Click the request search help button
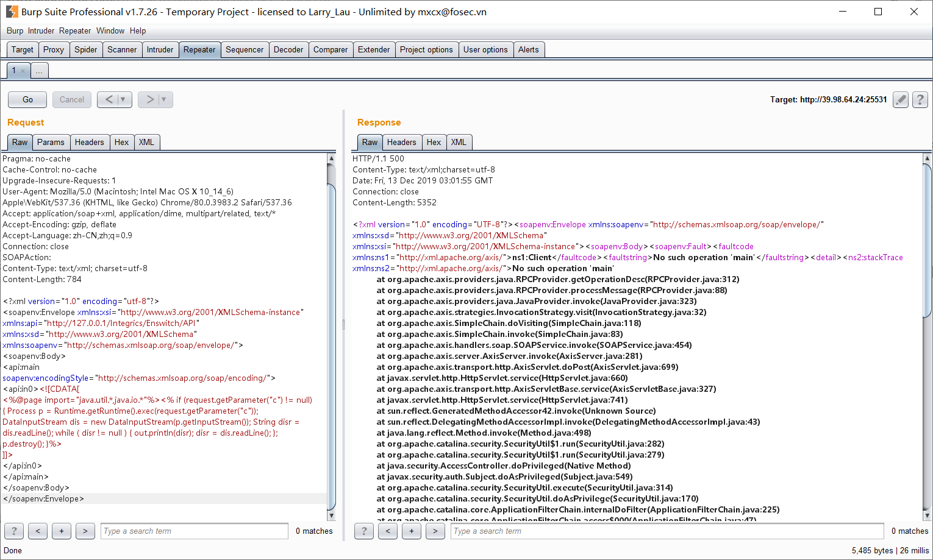 [x=14, y=531]
